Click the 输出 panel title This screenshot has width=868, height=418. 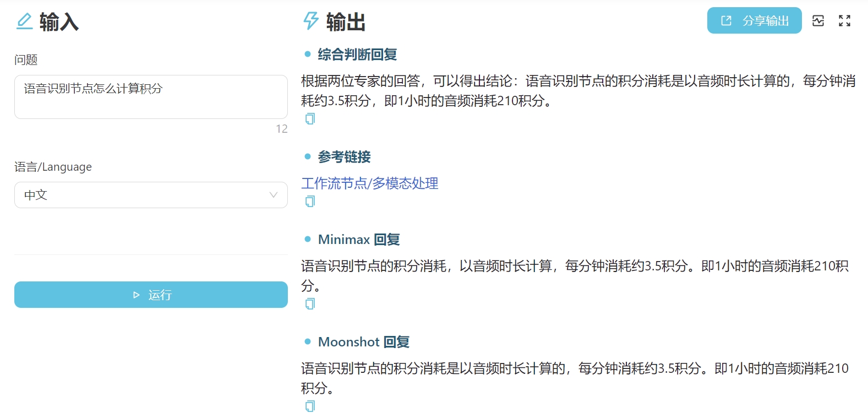click(346, 22)
